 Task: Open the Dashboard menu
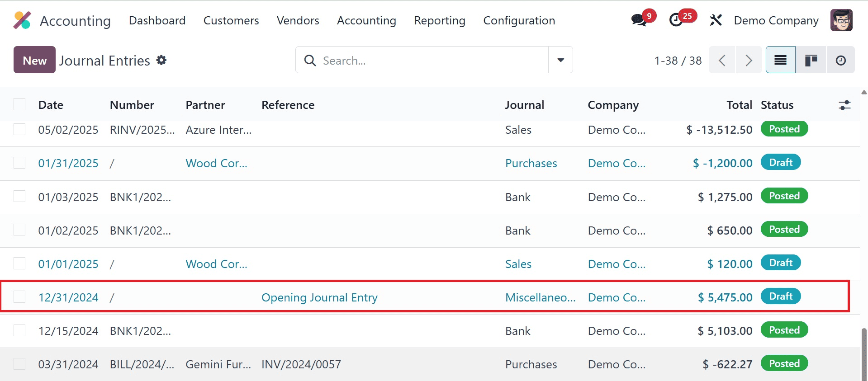coord(157,20)
